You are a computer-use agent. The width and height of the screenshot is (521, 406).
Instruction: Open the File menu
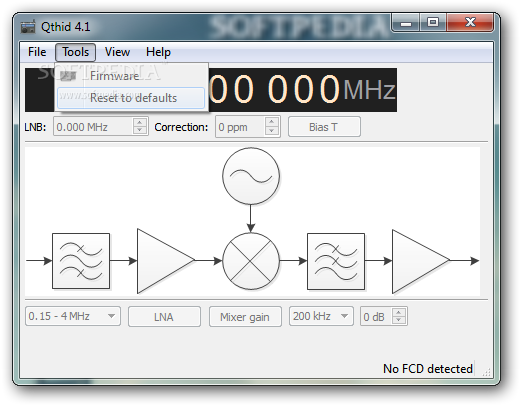[37, 52]
